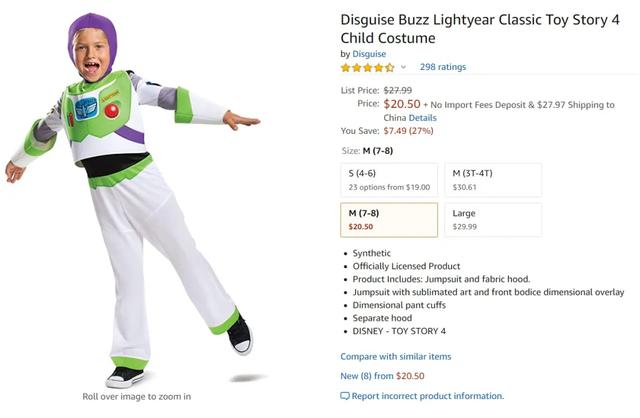The width and height of the screenshot is (640, 418).
Task: Select the M (7-8) size option
Action: [x=389, y=220]
